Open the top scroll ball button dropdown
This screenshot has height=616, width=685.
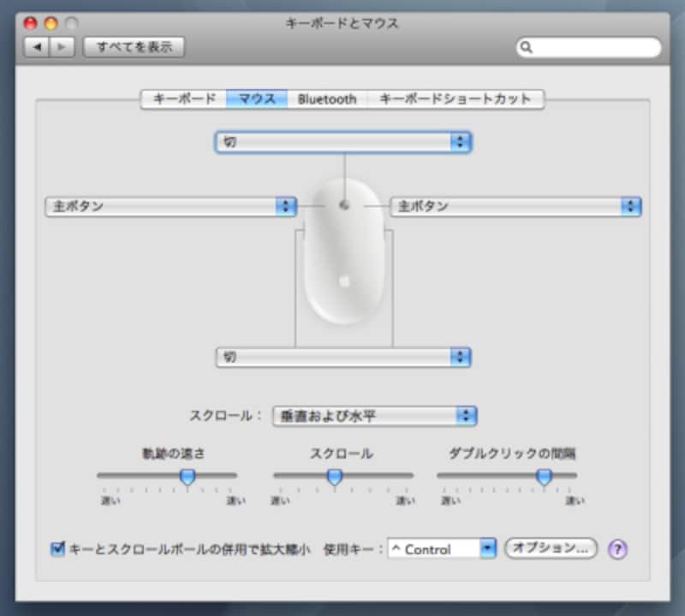[x=343, y=142]
